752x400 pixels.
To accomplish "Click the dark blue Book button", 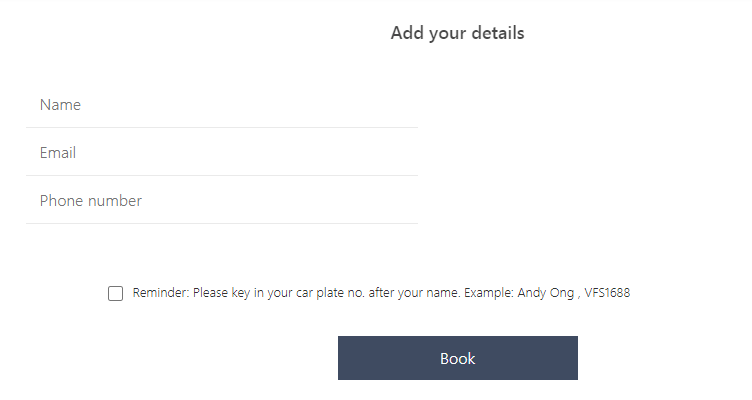I will pyautogui.click(x=457, y=358).
